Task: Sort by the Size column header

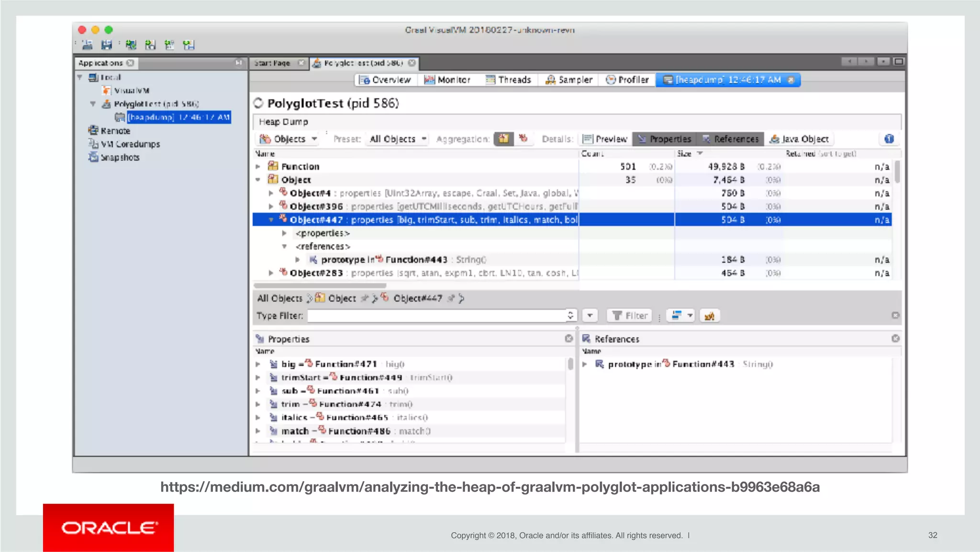Action: click(684, 154)
